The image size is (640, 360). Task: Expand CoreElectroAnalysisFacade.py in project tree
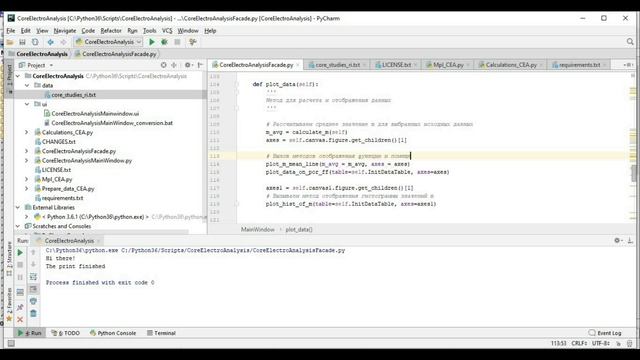tap(27, 151)
